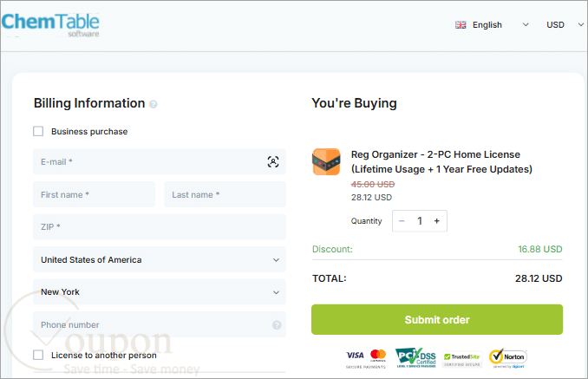The width and height of the screenshot is (588, 379).
Task: Click the You're Buying heading
Action: (354, 103)
